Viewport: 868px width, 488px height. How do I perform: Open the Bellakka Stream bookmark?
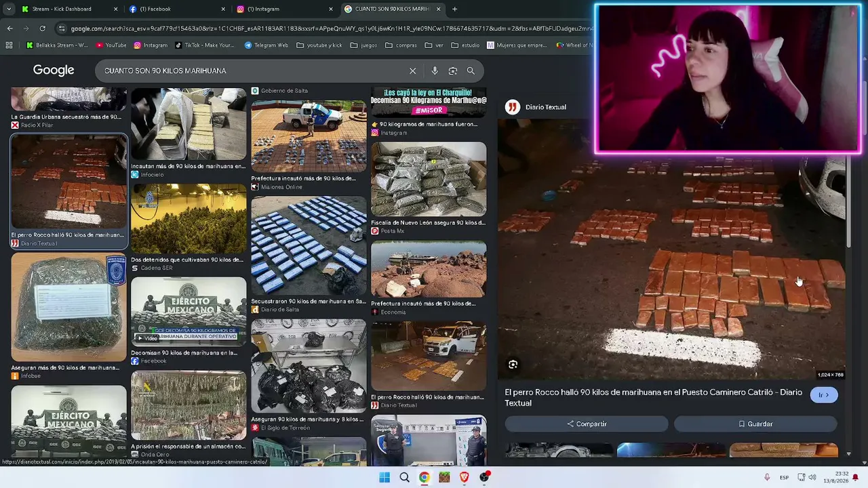pos(57,45)
